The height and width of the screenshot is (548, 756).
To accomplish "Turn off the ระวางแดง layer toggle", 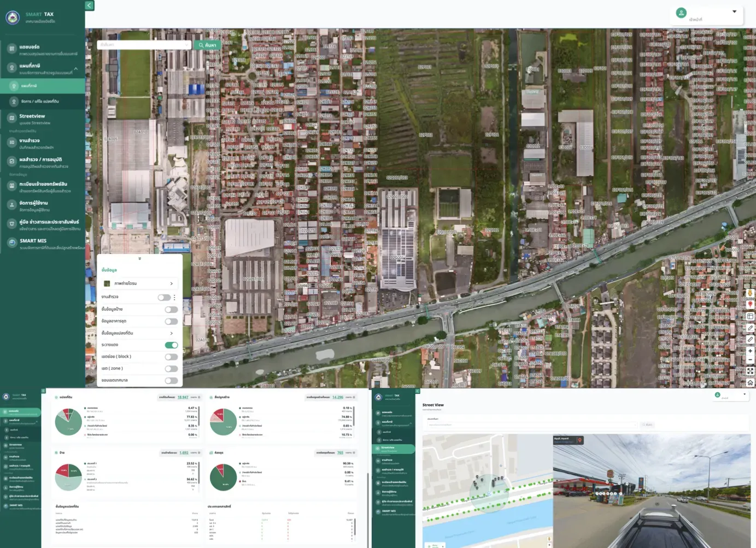I will point(171,345).
